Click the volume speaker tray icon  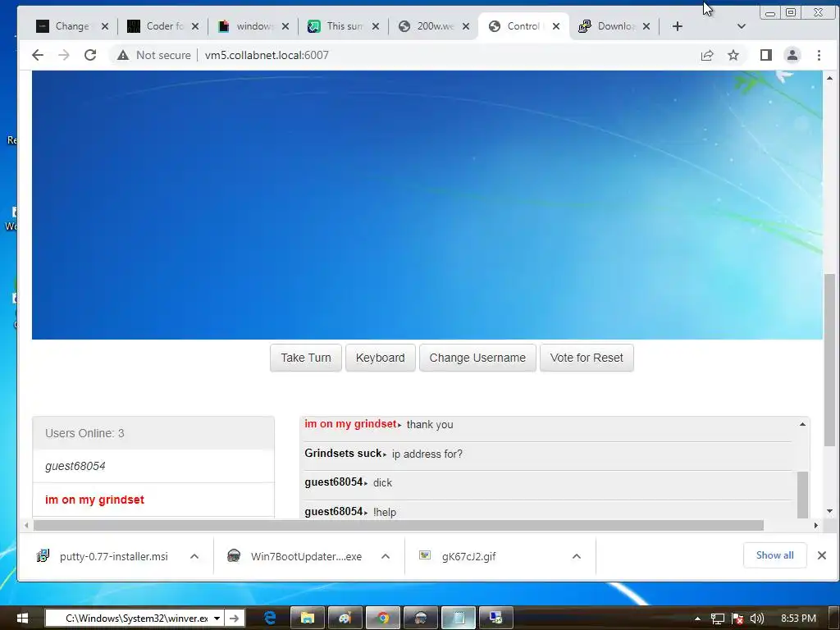click(x=757, y=619)
